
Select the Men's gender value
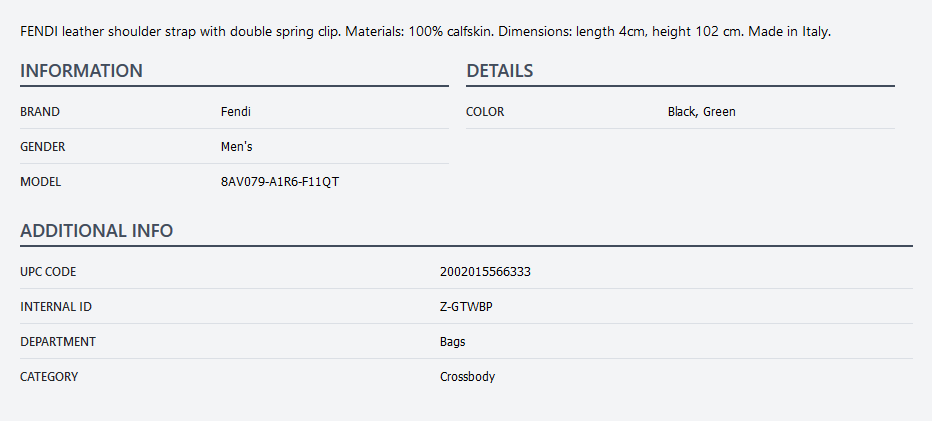[236, 147]
